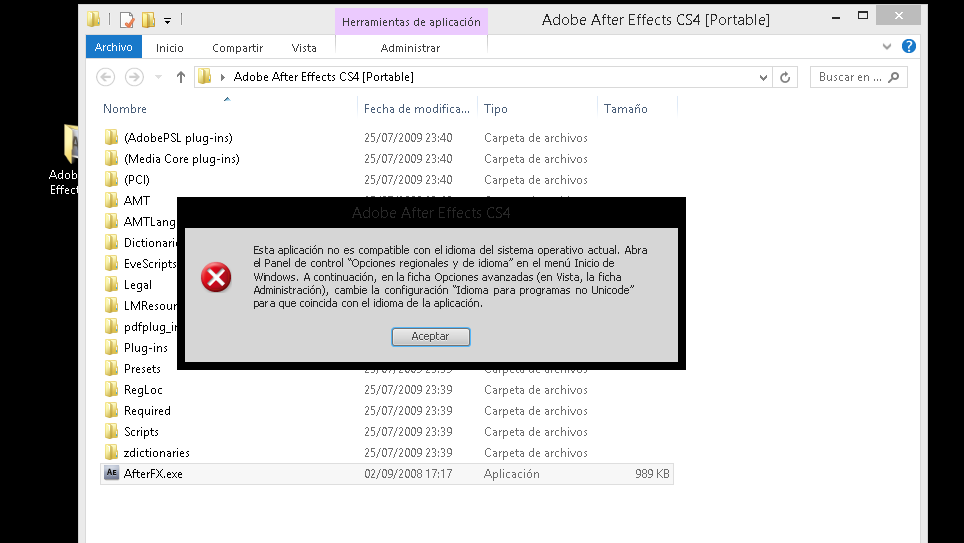Minimize the Explorer window
The height and width of the screenshot is (543, 964).
tap(836, 18)
